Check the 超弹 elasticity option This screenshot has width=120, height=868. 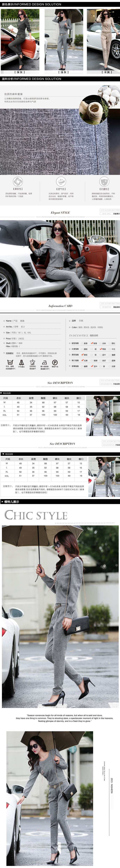112,361
